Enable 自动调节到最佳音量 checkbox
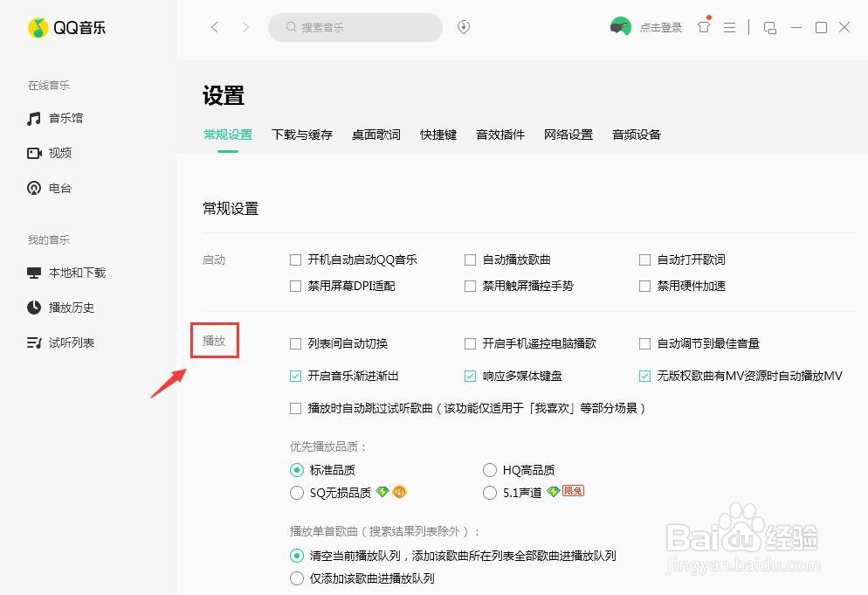The image size is (868, 595). click(645, 343)
